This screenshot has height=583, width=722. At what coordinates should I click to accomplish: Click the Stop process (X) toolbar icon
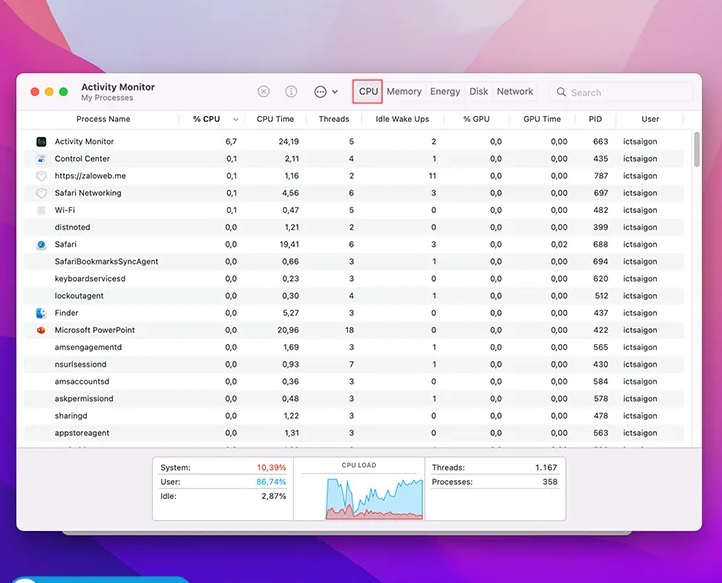tap(263, 92)
